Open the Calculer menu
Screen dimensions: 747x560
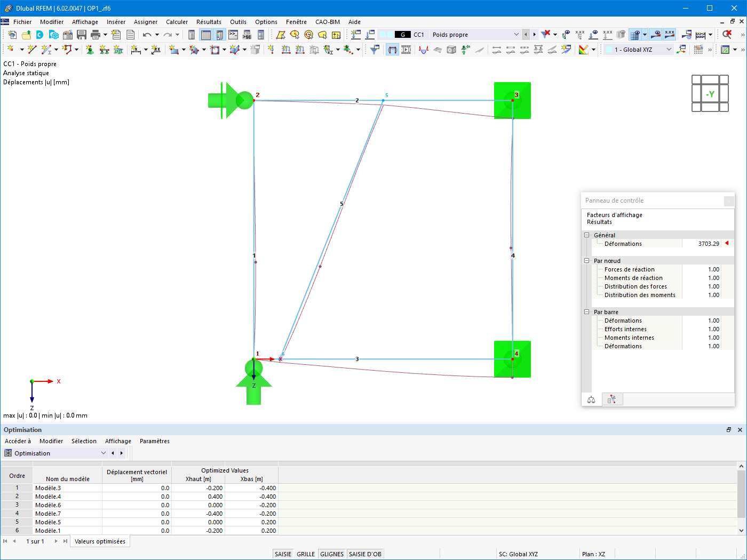177,22
